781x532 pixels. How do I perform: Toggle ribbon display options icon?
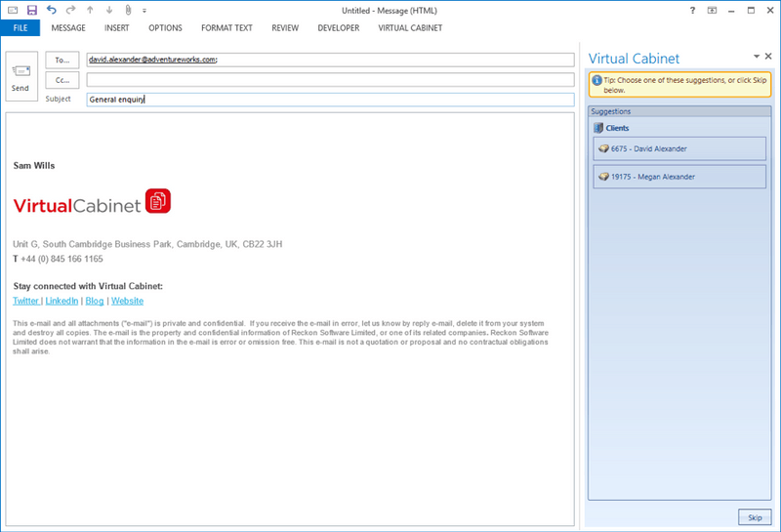click(x=713, y=10)
